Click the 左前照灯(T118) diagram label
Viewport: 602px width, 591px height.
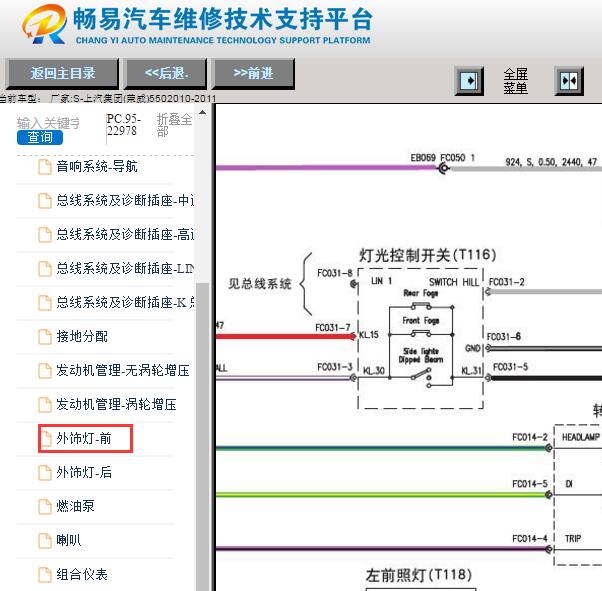coord(418,575)
